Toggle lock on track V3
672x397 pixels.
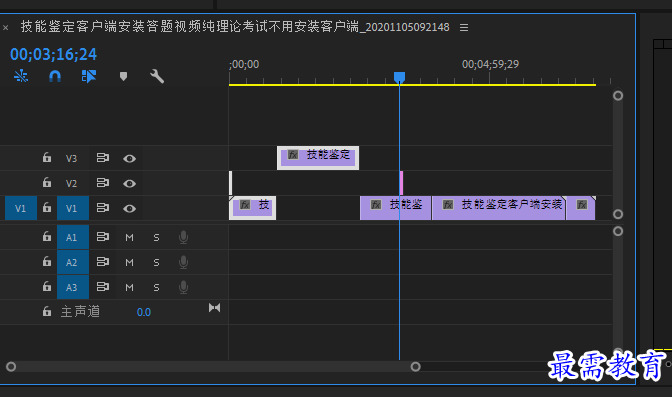click(47, 158)
